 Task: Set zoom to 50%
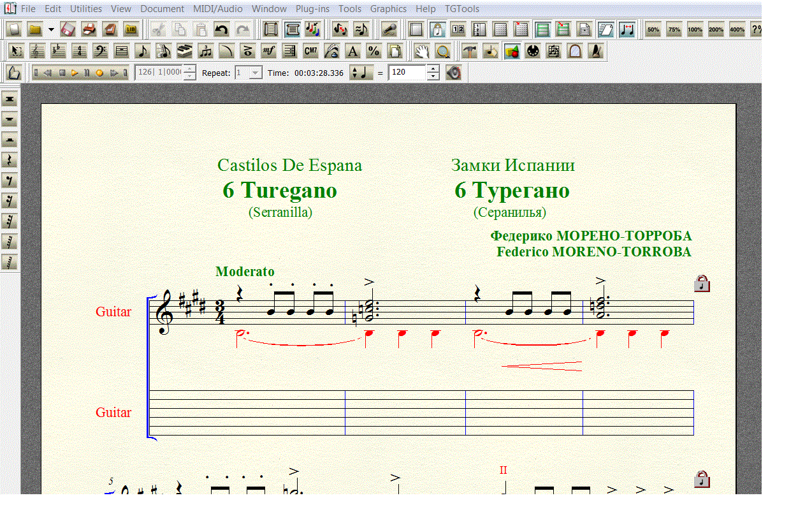pyautogui.click(x=653, y=29)
